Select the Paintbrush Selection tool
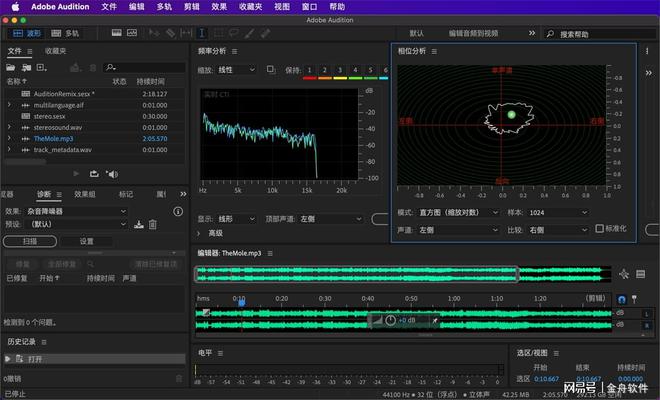660x400 pixels. [x=249, y=33]
